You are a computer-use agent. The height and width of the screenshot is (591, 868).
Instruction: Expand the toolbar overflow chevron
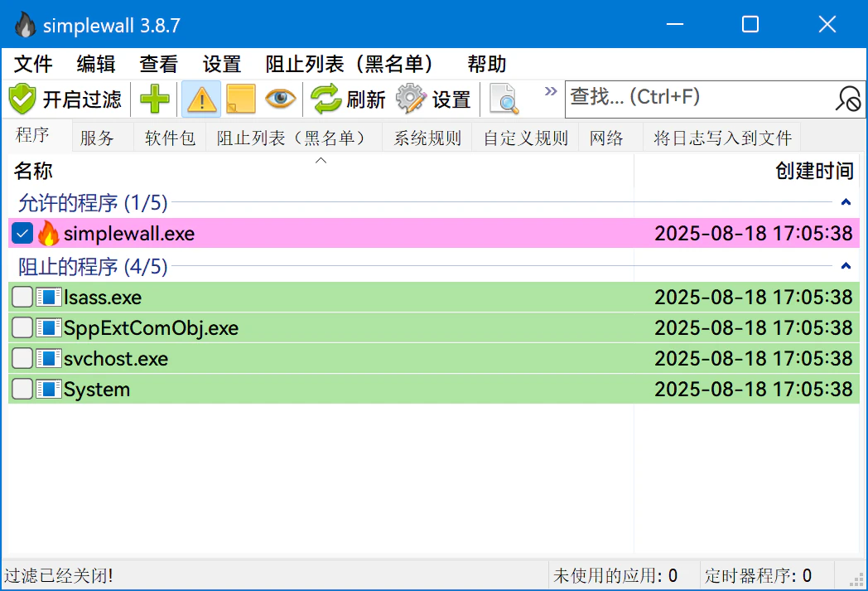(550, 91)
